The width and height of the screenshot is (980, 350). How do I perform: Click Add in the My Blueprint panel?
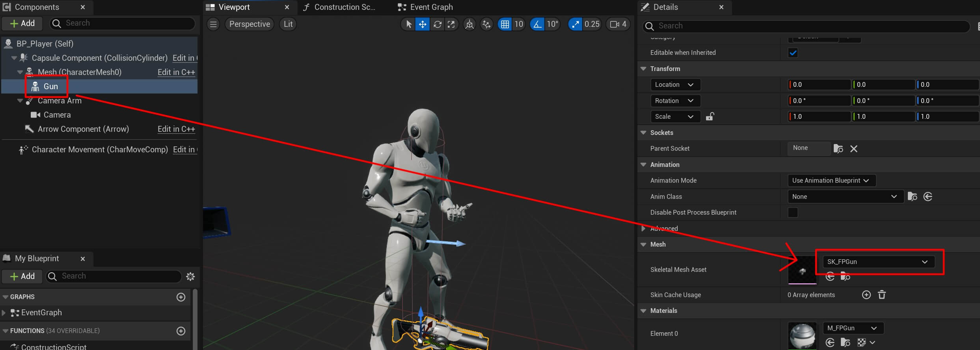(x=22, y=276)
